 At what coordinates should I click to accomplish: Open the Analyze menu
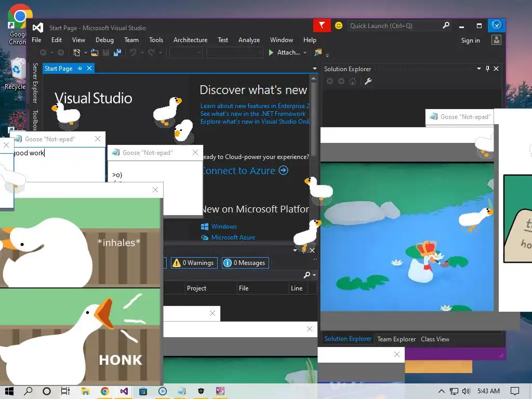(x=249, y=39)
